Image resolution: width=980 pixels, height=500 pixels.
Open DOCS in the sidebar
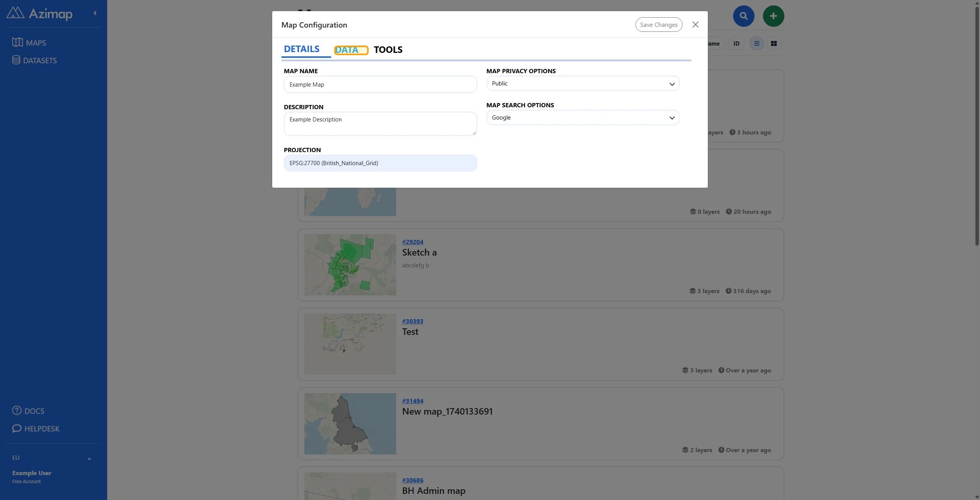[28, 411]
